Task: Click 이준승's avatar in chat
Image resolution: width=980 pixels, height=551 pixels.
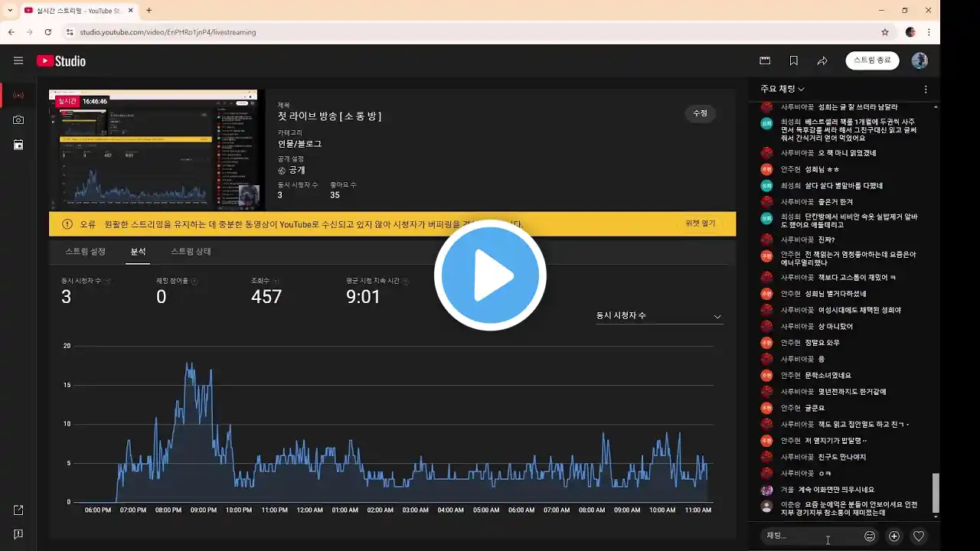Action: (766, 507)
